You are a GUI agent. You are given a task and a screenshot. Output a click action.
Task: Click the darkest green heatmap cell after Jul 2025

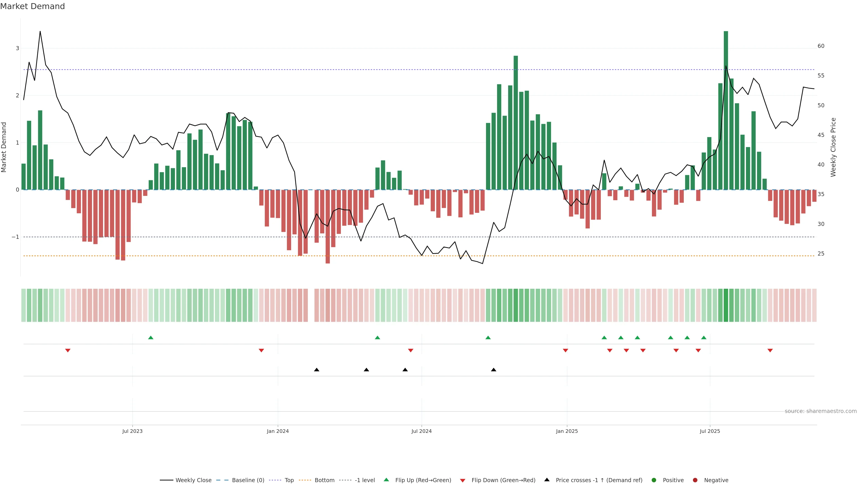tap(726, 305)
